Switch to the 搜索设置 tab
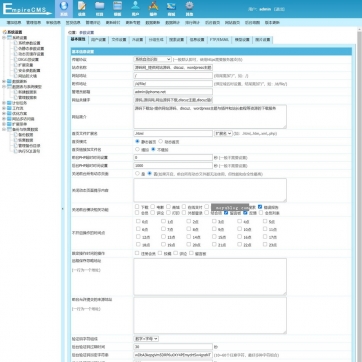This screenshot has width=362, height=362. tap(176, 40)
